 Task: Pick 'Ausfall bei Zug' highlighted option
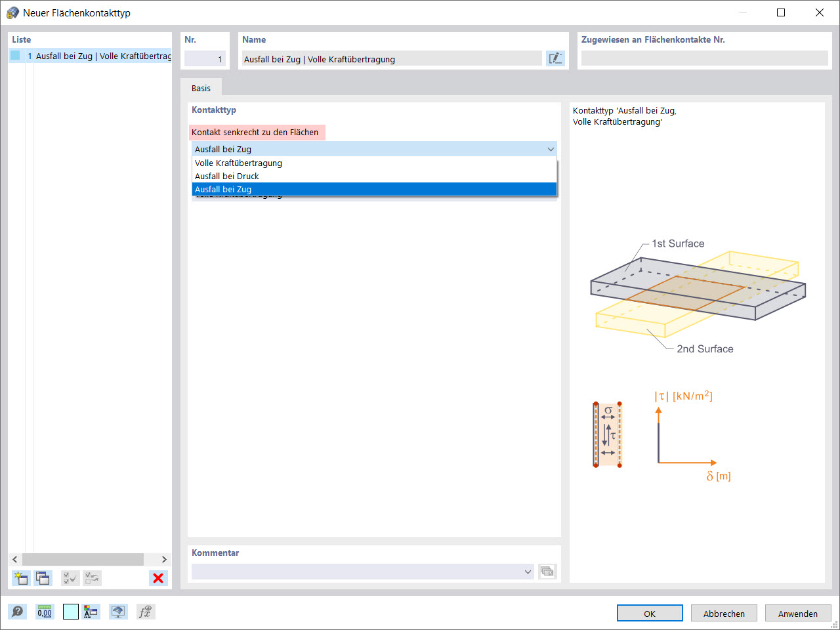tap(374, 189)
